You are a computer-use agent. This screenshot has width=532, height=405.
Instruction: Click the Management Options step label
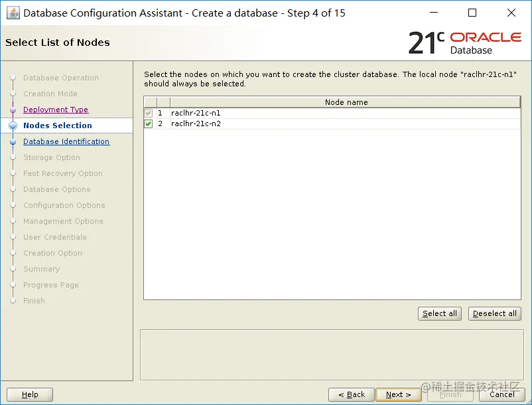pyautogui.click(x=63, y=221)
